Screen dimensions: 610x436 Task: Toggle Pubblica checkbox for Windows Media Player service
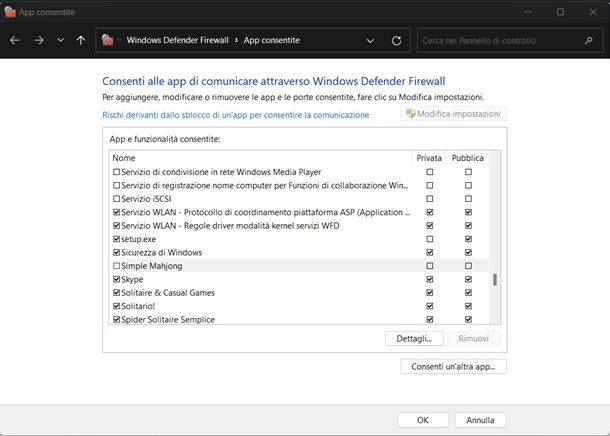pyautogui.click(x=468, y=172)
